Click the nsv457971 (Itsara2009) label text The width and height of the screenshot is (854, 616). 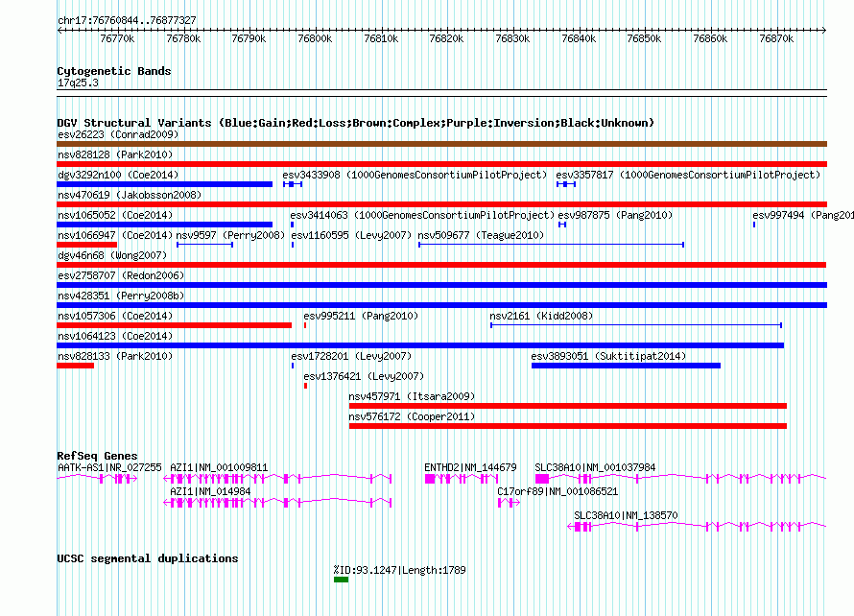point(412,396)
